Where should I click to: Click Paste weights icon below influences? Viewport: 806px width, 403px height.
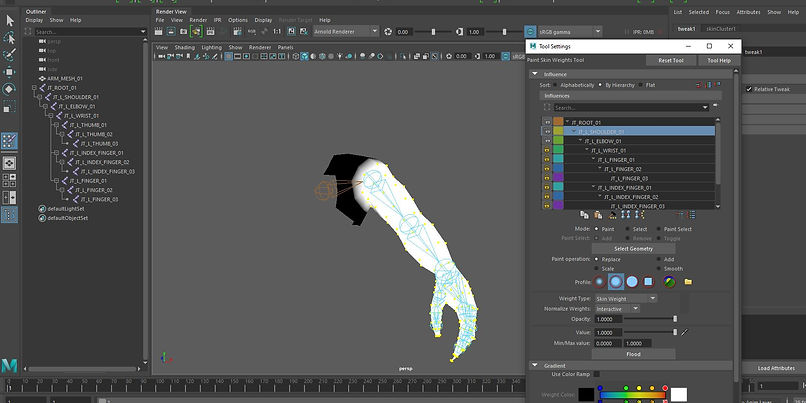pos(597,214)
